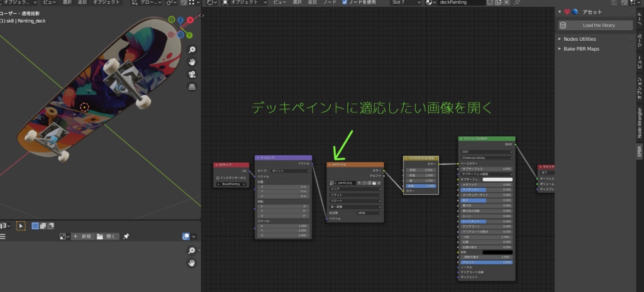Open the image editor's editor type menu
Screen dimensions: 644x292
[6, 225]
